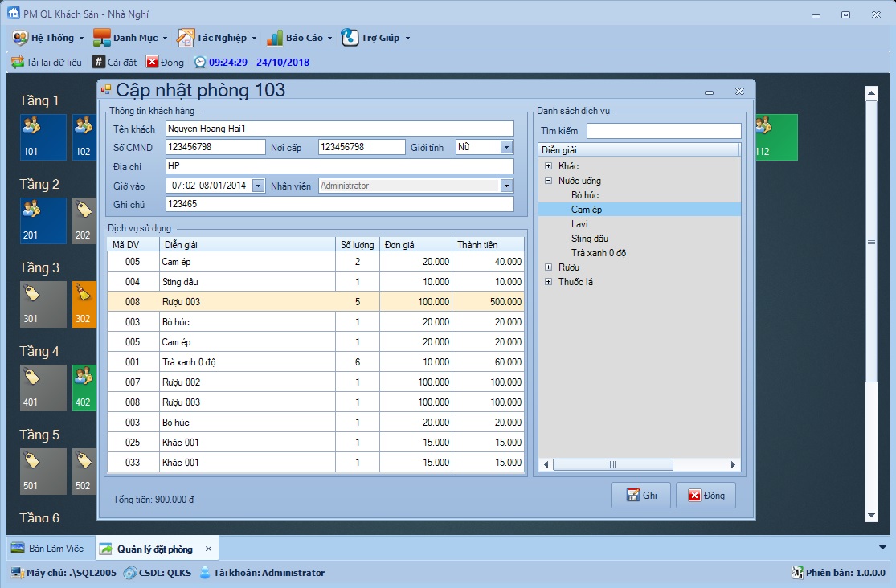
Task: Click the Đóng button in dialog
Action: (706, 496)
